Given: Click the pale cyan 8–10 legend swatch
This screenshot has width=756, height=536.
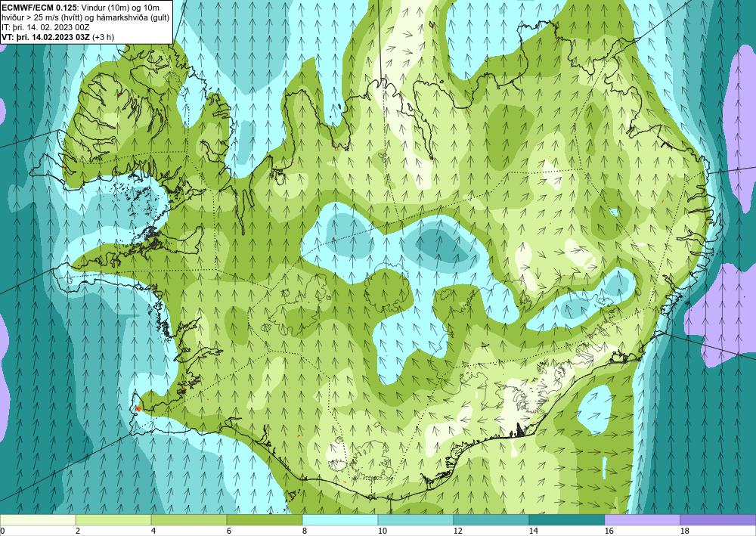Looking at the screenshot, I should pyautogui.click(x=340, y=519).
